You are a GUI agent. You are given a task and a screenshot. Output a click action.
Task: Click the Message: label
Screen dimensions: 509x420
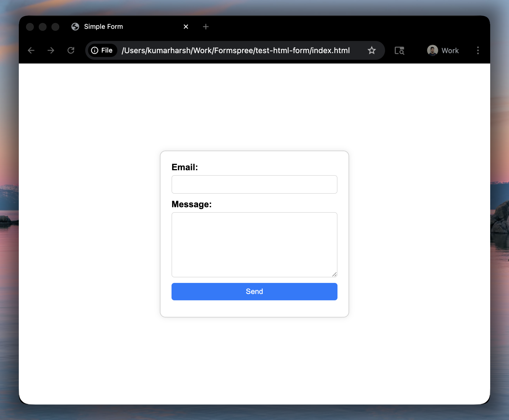(x=191, y=204)
